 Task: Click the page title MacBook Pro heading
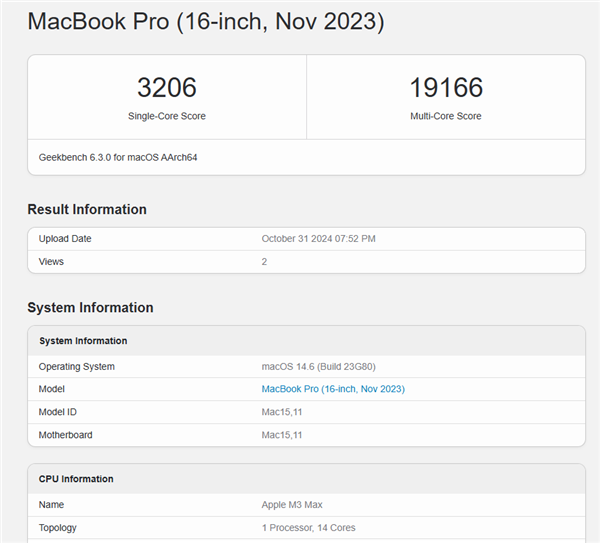pyautogui.click(x=205, y=21)
